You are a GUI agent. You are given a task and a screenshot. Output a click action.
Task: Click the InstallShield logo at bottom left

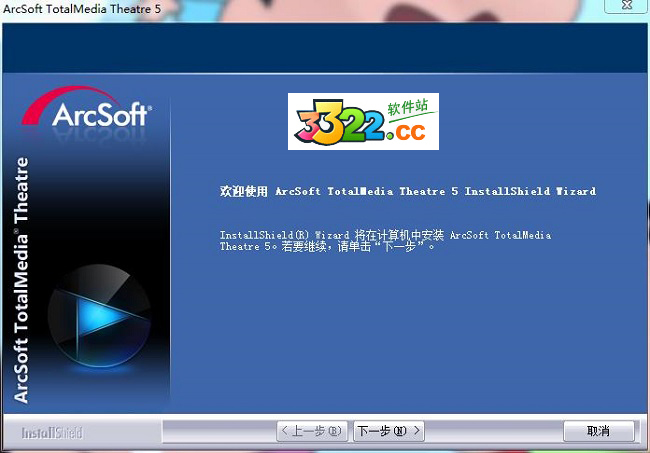52,433
